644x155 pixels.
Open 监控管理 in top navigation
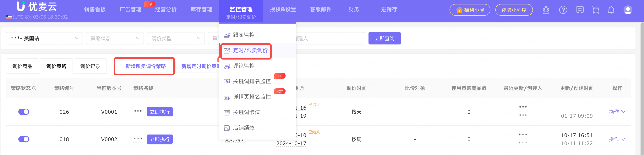click(241, 9)
